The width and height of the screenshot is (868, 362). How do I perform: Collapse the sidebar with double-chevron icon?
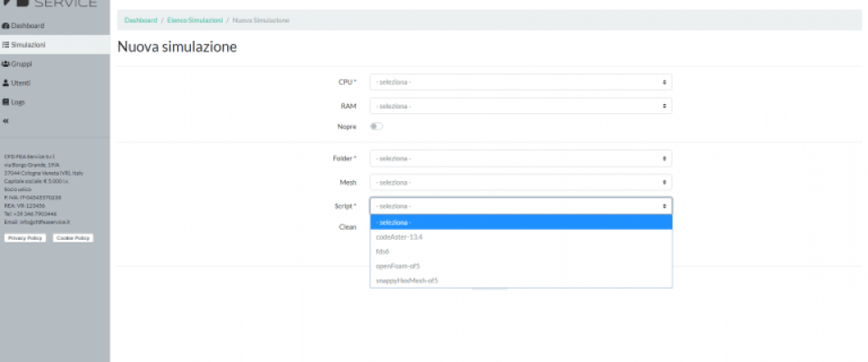tap(6, 120)
